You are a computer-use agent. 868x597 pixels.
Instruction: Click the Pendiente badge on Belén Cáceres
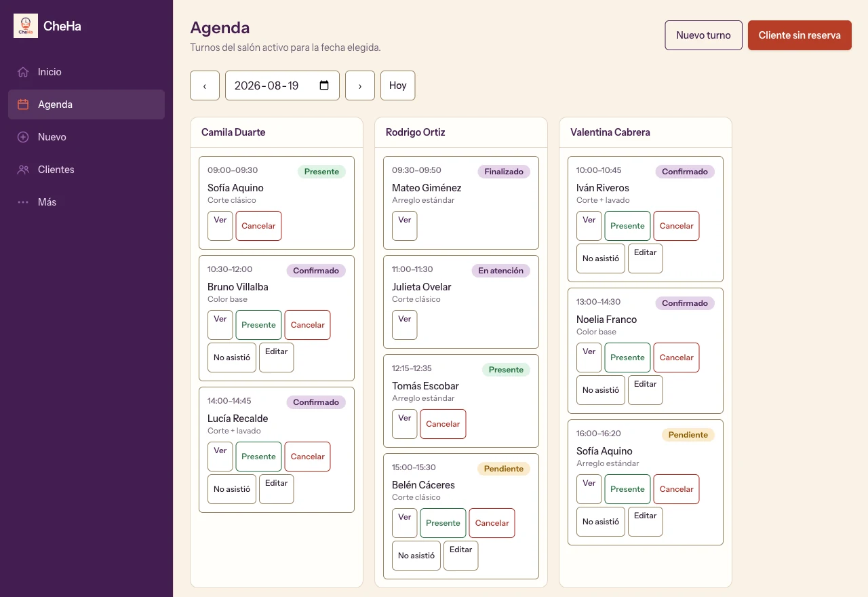tap(504, 469)
